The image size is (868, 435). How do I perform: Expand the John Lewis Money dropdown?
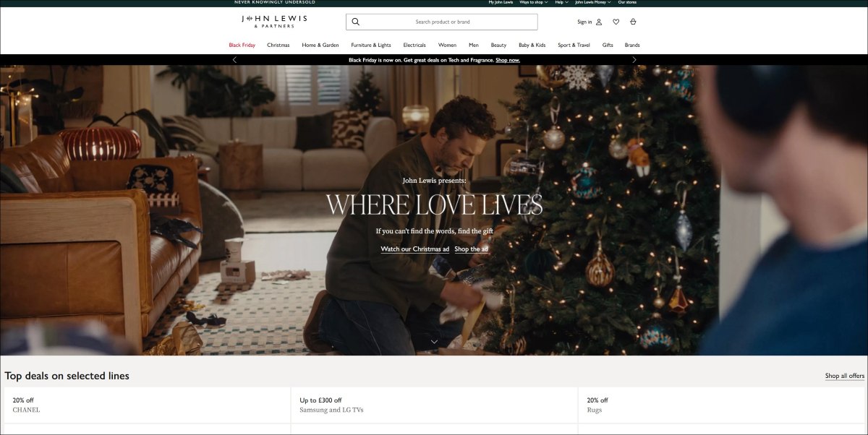(x=591, y=2)
